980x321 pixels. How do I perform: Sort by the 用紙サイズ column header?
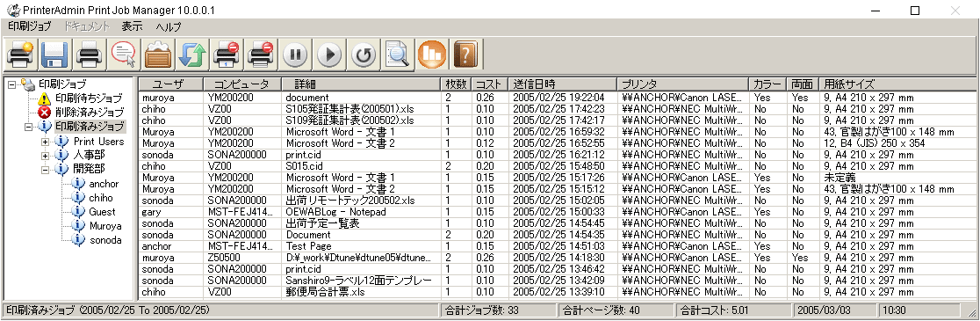(897, 84)
